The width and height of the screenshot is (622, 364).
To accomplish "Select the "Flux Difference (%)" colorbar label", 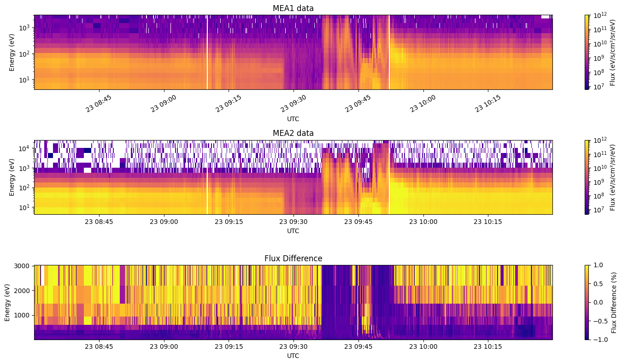I will (614, 302).
